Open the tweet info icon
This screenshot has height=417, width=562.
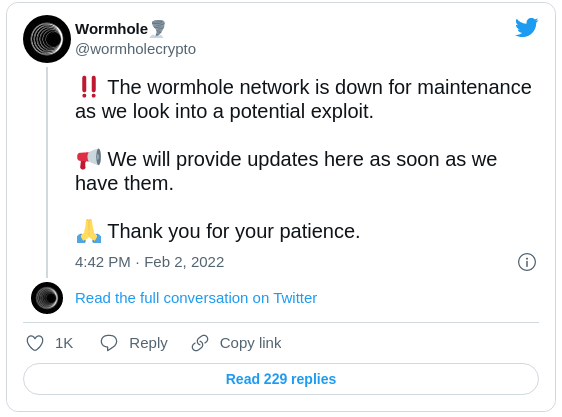pos(527,262)
